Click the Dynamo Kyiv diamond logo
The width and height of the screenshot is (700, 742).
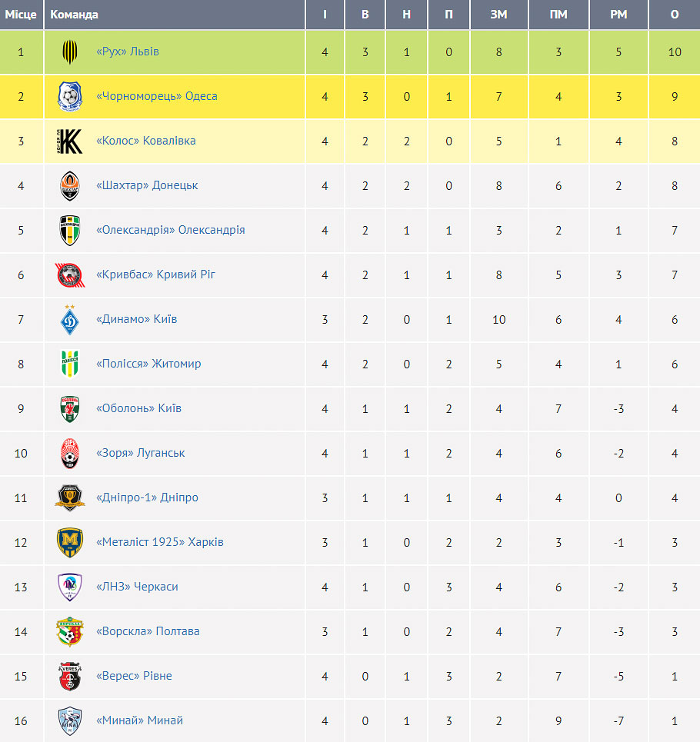[x=70, y=320]
